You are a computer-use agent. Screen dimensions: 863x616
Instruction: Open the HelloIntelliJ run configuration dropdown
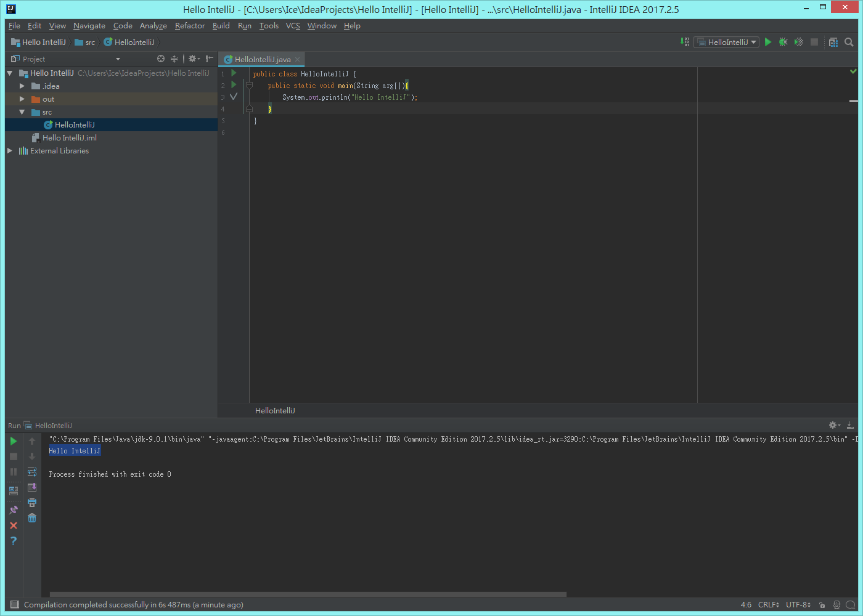(x=726, y=42)
